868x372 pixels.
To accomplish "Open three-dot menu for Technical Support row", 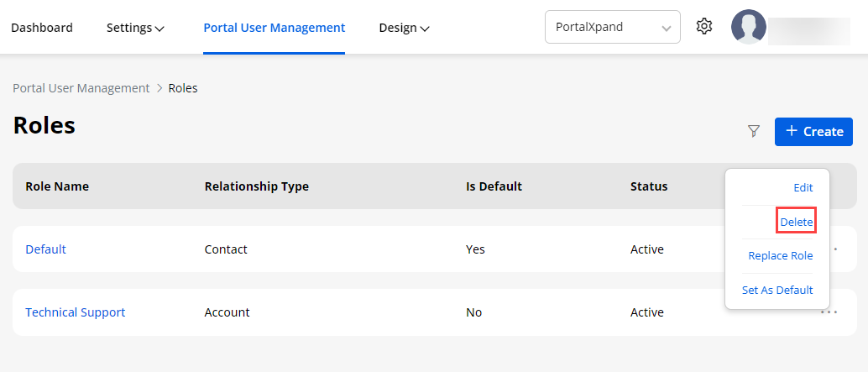I will click(829, 312).
